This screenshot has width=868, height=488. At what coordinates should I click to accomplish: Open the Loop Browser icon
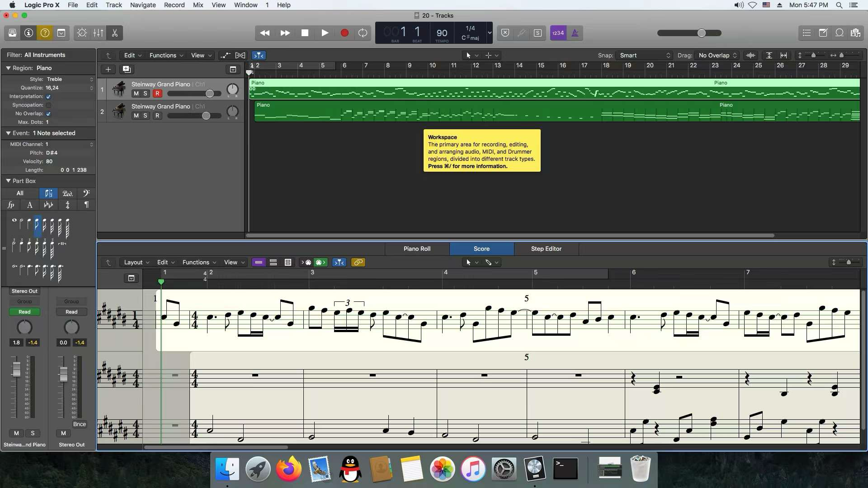(840, 33)
